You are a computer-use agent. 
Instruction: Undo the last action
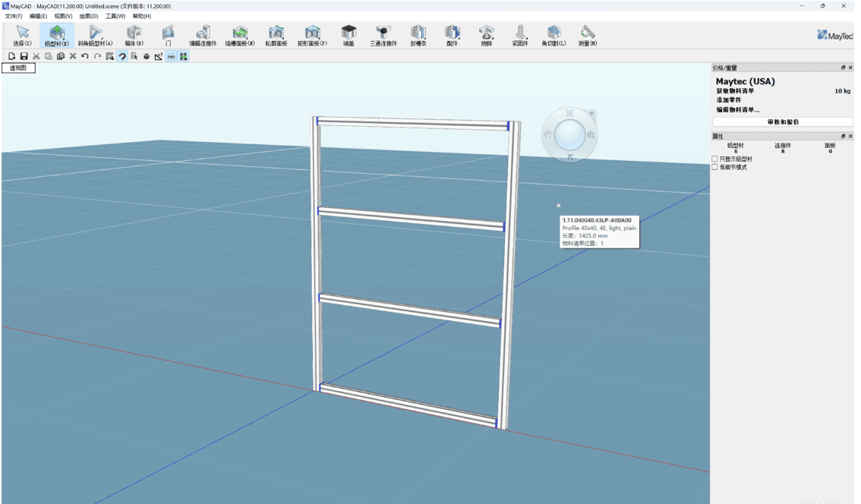pyautogui.click(x=84, y=55)
